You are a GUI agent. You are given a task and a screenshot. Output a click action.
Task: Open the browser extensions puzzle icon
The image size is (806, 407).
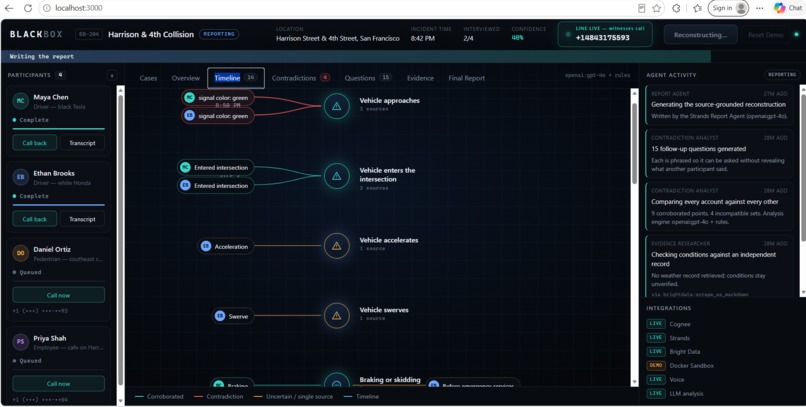click(x=676, y=8)
